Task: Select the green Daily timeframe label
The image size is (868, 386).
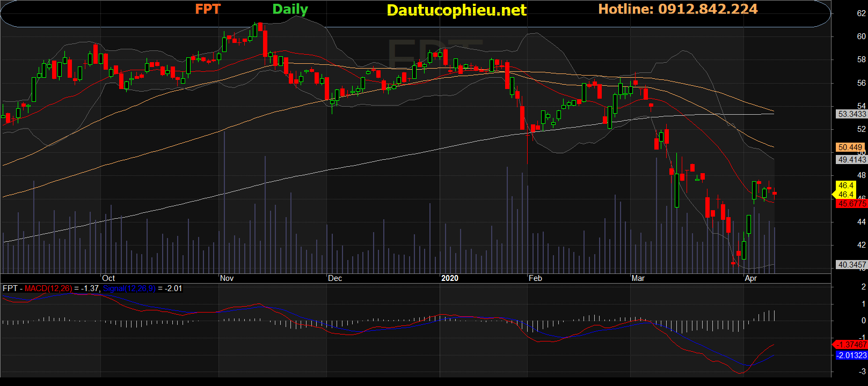Action: click(290, 9)
